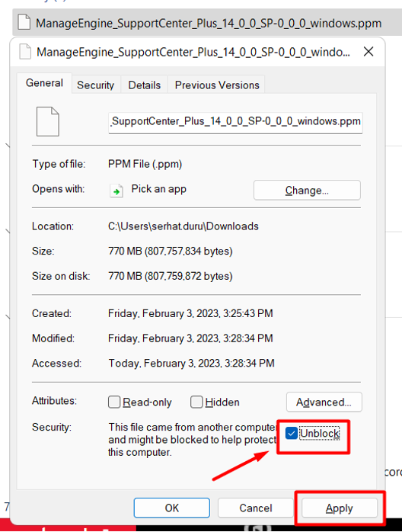
Task: Click the Change... button
Action: pyautogui.click(x=307, y=191)
